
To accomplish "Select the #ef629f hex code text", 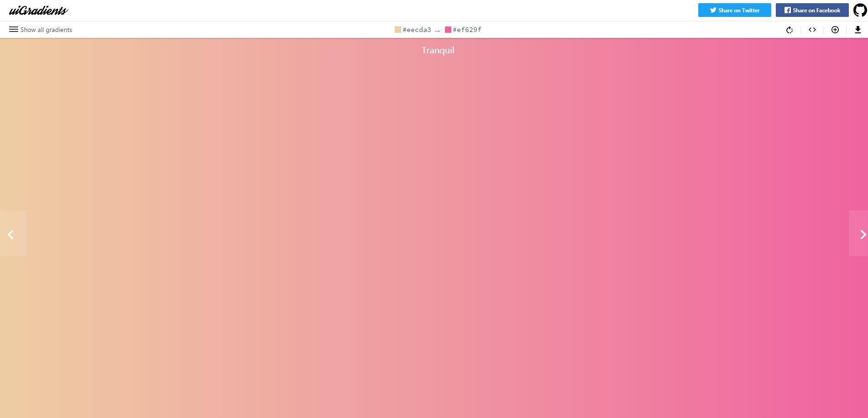I will point(467,30).
